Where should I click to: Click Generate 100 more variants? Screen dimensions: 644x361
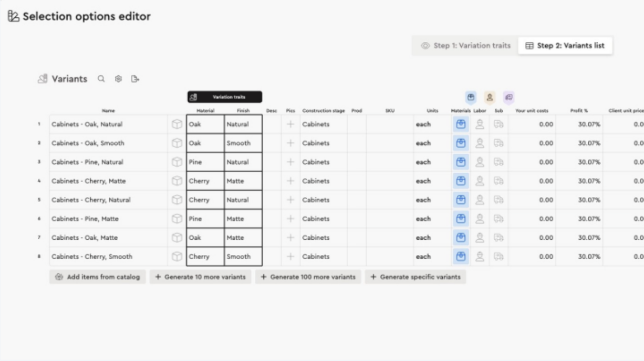point(308,277)
